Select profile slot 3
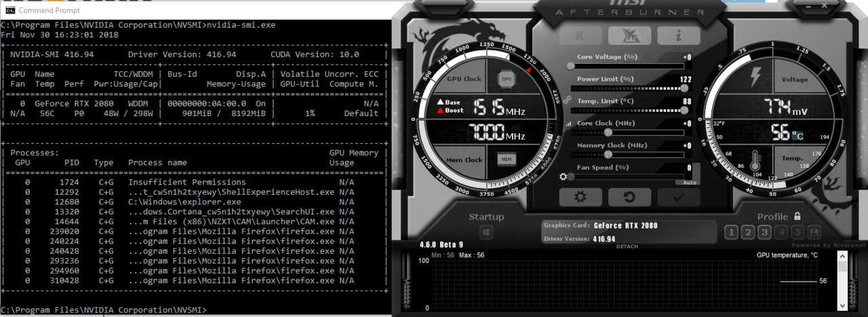868x317 pixels. [x=764, y=233]
